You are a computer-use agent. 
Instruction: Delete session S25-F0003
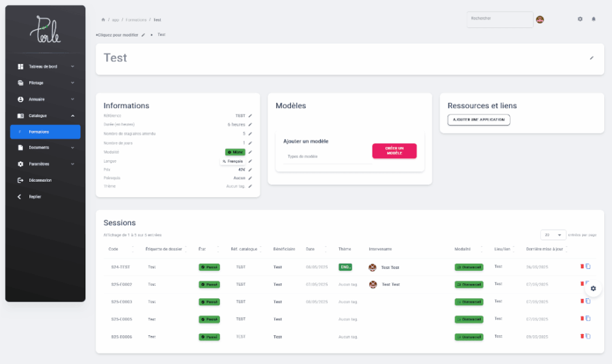582,301
